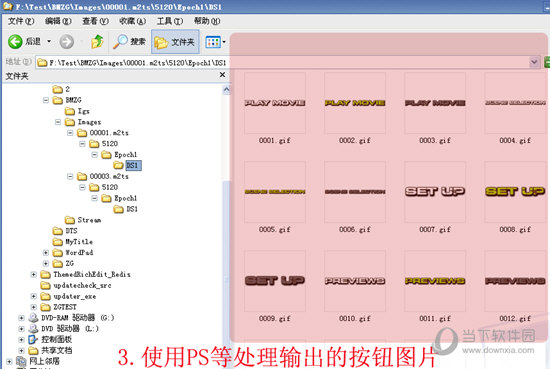Click the Views grid icon in toolbar

(x=213, y=42)
